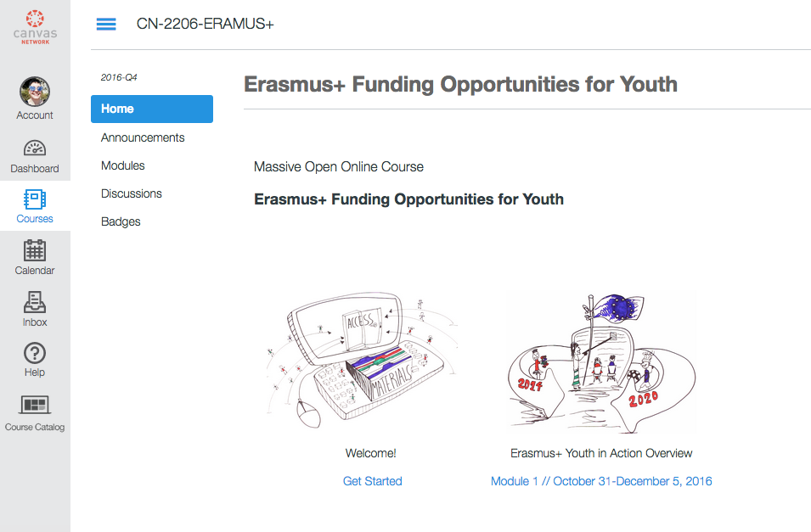This screenshot has height=532, width=811.
Task: Toggle the hamburger course navigation menu
Action: pyautogui.click(x=106, y=24)
